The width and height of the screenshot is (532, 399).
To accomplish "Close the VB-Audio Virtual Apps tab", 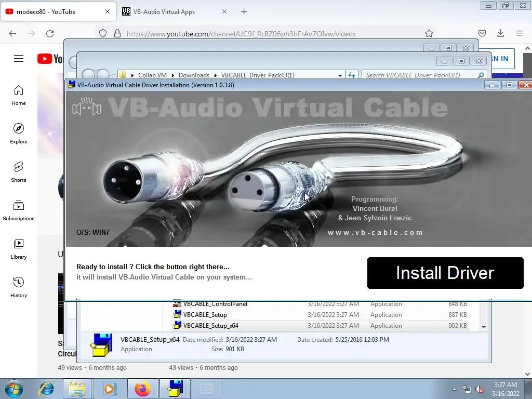I will click(x=224, y=11).
